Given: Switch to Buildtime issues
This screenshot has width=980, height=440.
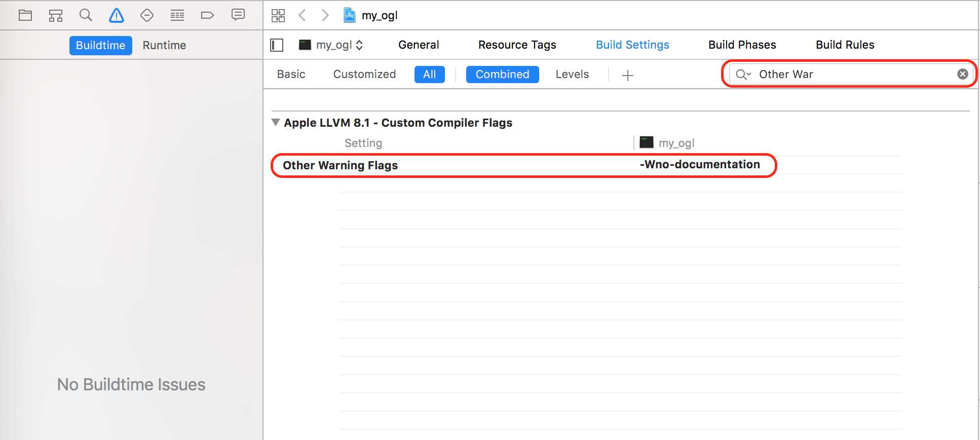Looking at the screenshot, I should click(x=101, y=45).
